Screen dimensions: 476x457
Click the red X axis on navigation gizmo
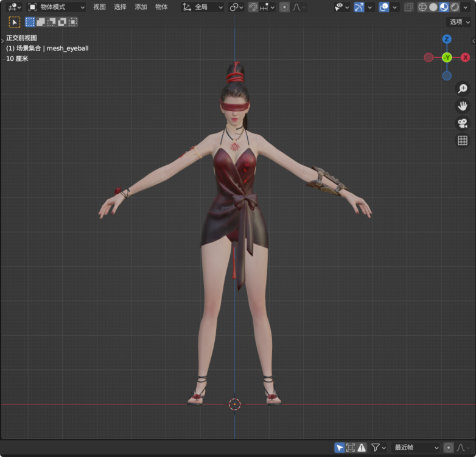pos(465,57)
